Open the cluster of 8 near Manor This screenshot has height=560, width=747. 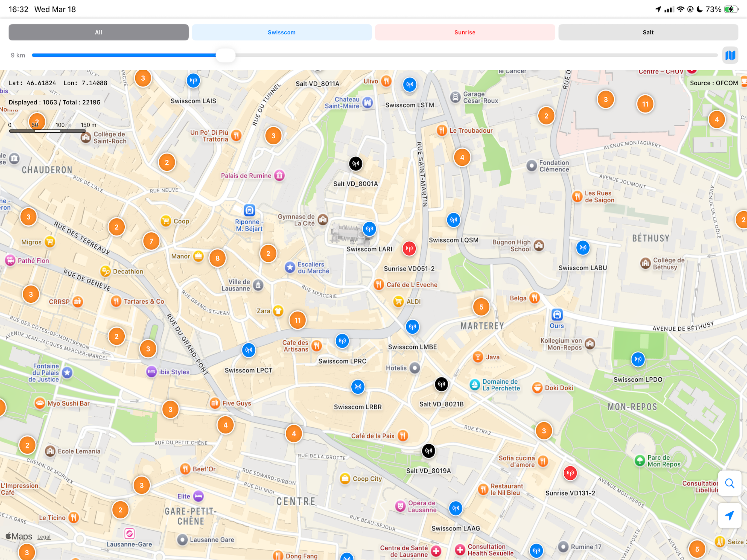point(217,258)
